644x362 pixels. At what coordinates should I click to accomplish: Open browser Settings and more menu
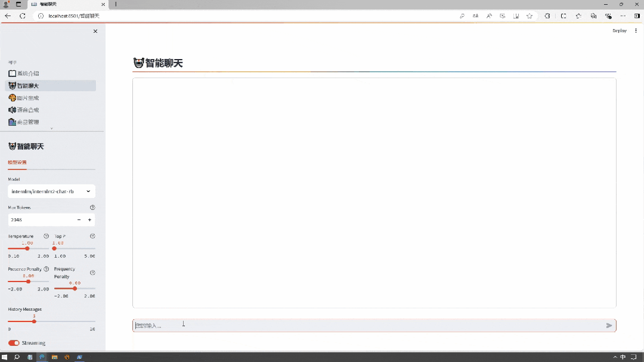click(623, 16)
